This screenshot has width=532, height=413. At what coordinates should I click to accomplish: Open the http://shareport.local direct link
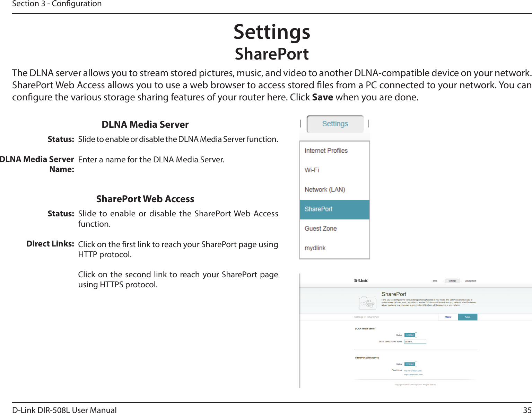413,371
